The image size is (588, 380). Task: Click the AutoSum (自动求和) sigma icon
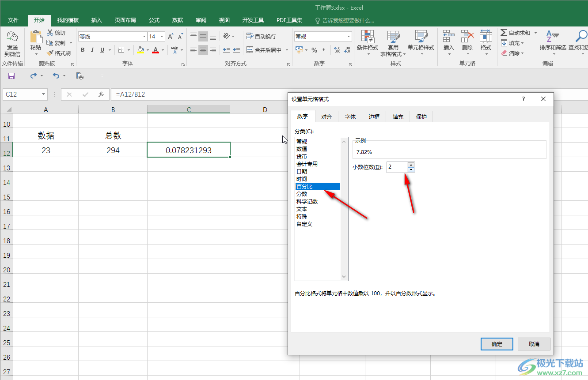pos(504,33)
